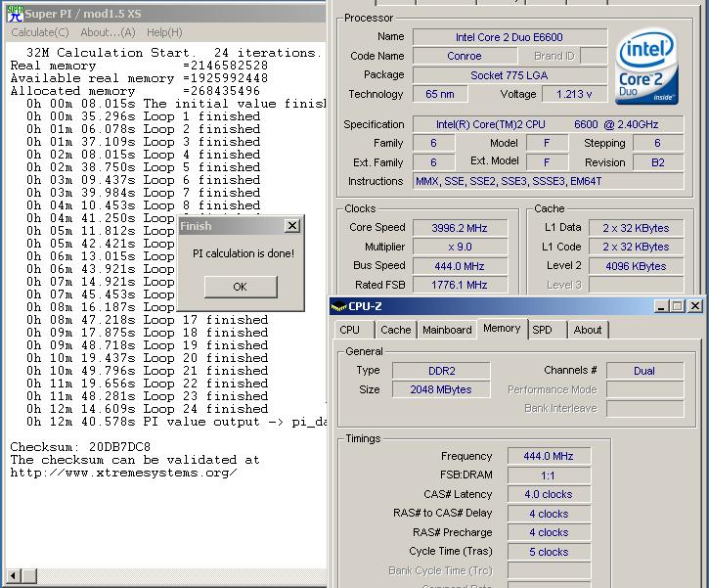This screenshot has height=588, width=709.
Task: Click the left scroll arrow in Super PI
Action: click(x=13, y=576)
